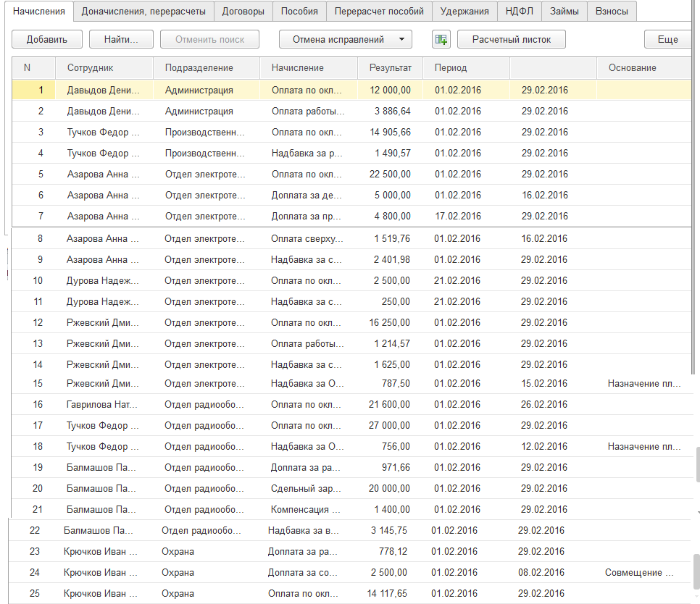Click the Подразделение column header
The width and height of the screenshot is (700, 604).
point(199,67)
